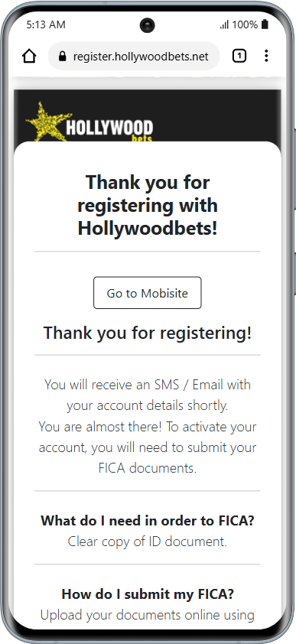Screen dimensions: 296x644
Task: Open the three-dot browser menu
Action: (266, 56)
